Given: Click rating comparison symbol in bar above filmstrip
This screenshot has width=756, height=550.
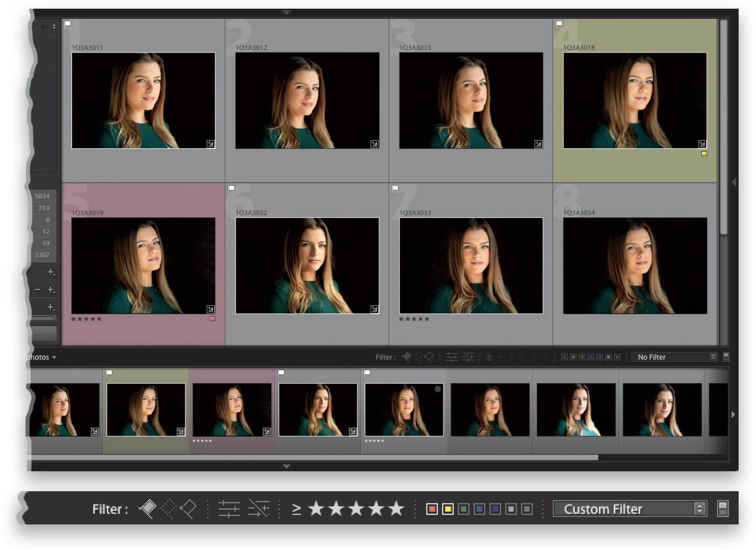Looking at the screenshot, I should click(489, 357).
